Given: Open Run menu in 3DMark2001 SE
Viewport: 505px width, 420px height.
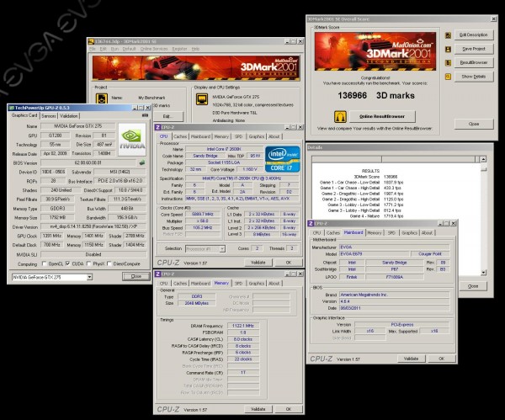Looking at the screenshot, I should (114, 49).
